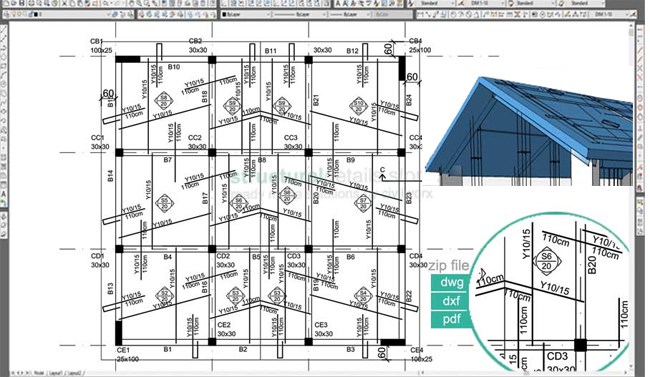This screenshot has height=377, width=650.
Task: Click the New drawing icon
Action: 6,3
